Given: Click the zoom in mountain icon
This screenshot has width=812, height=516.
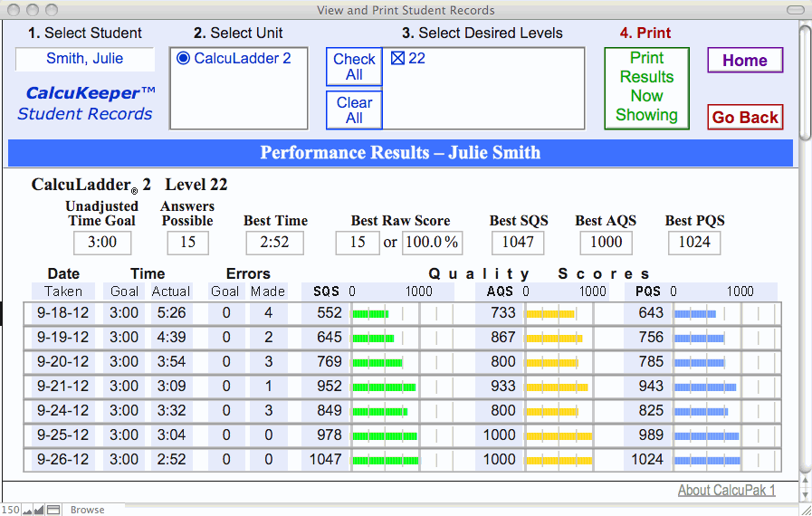Looking at the screenshot, I should point(39,511).
